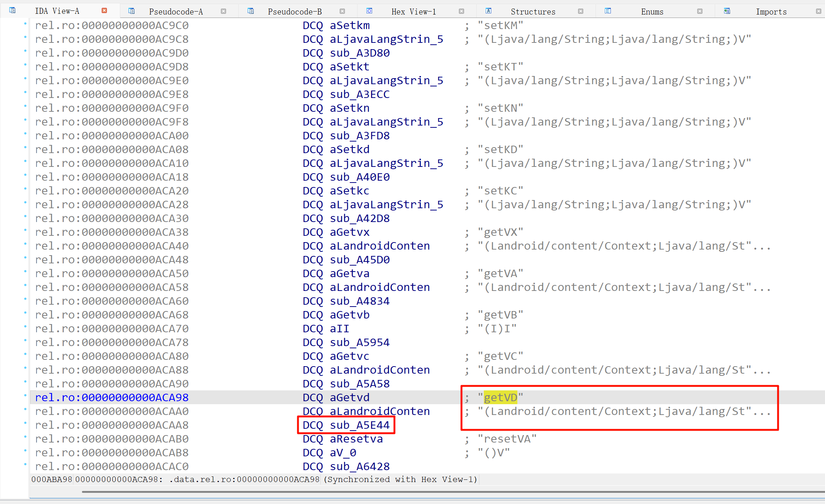Click the sub_A5E44 function reference
Screen dimensions: 825x504
pyautogui.click(x=359, y=425)
